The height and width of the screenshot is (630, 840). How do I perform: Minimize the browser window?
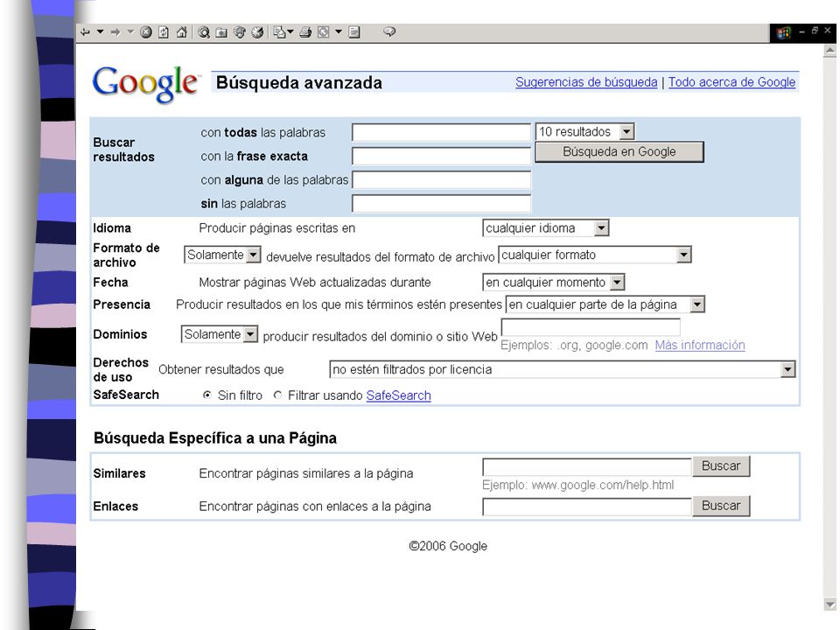(802, 31)
